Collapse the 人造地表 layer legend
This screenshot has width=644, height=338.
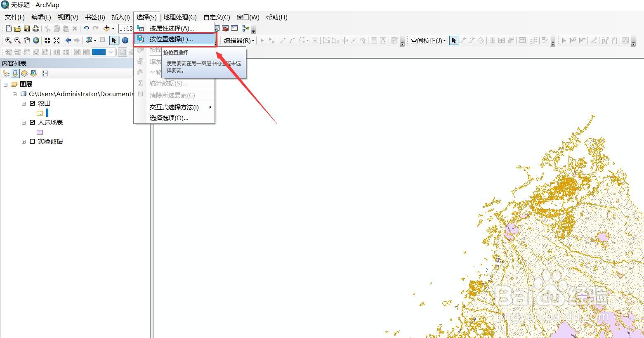24,123
